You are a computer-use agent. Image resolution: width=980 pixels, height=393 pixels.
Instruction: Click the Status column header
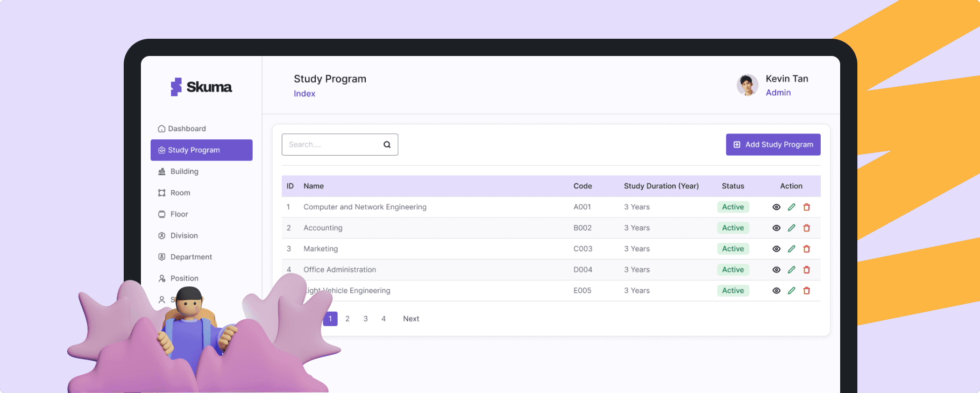[x=733, y=186]
